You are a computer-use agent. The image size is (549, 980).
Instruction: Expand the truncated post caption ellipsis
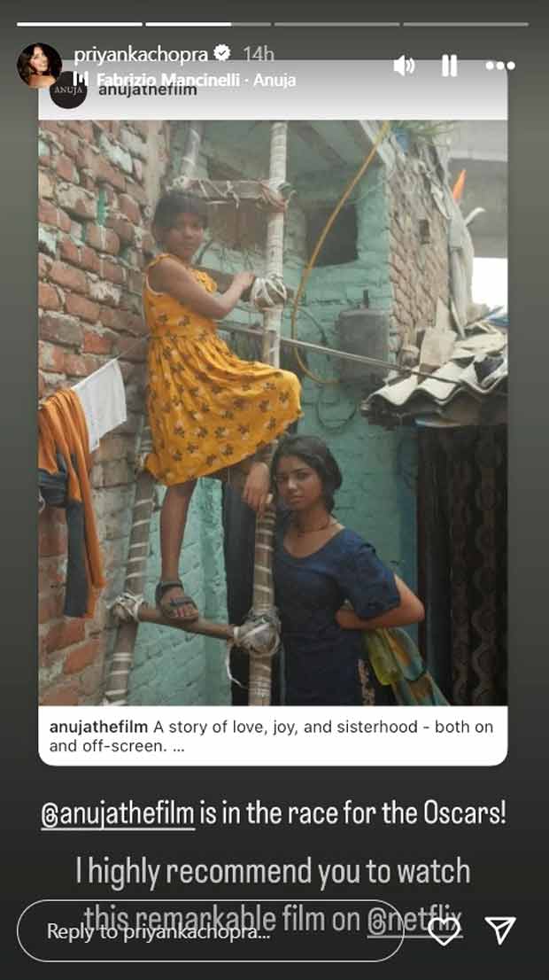179,745
